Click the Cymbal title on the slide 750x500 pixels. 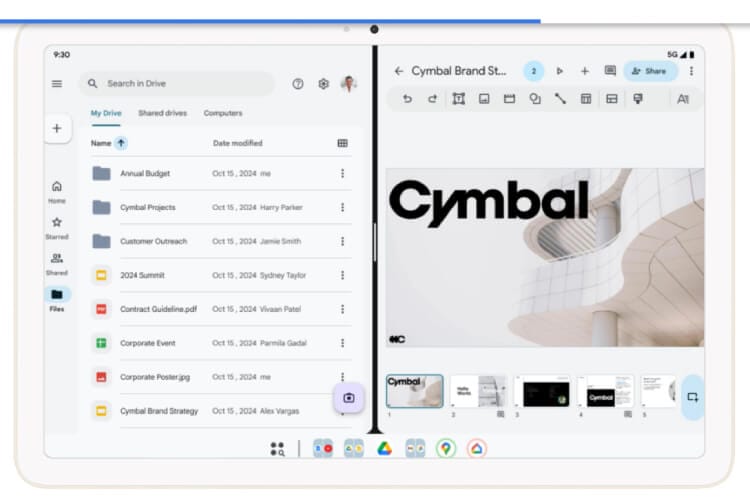tap(489, 203)
